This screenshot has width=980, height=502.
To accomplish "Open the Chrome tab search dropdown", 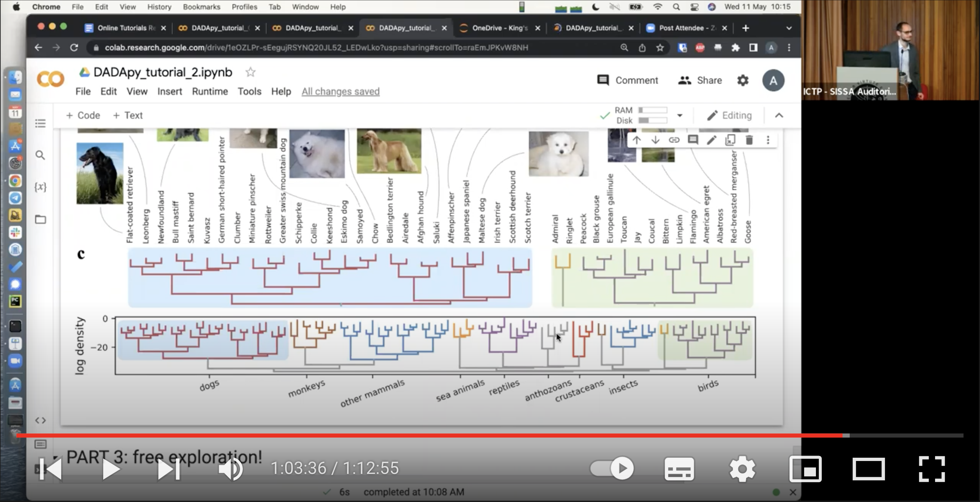I will pos(789,28).
